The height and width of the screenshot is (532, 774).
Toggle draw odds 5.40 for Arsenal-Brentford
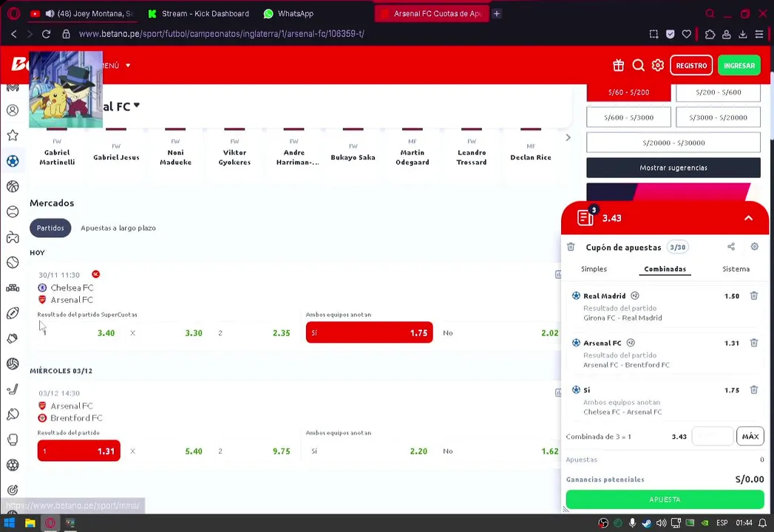tap(166, 451)
